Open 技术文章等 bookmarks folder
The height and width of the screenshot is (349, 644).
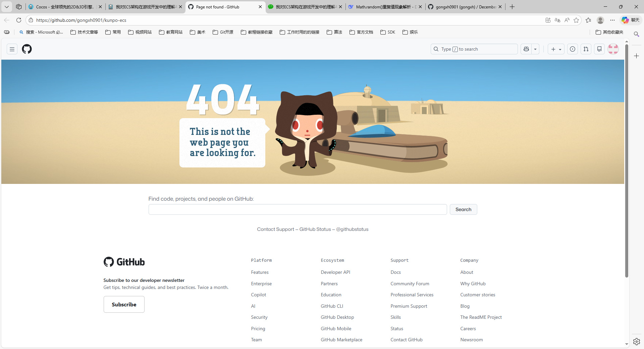pos(84,32)
